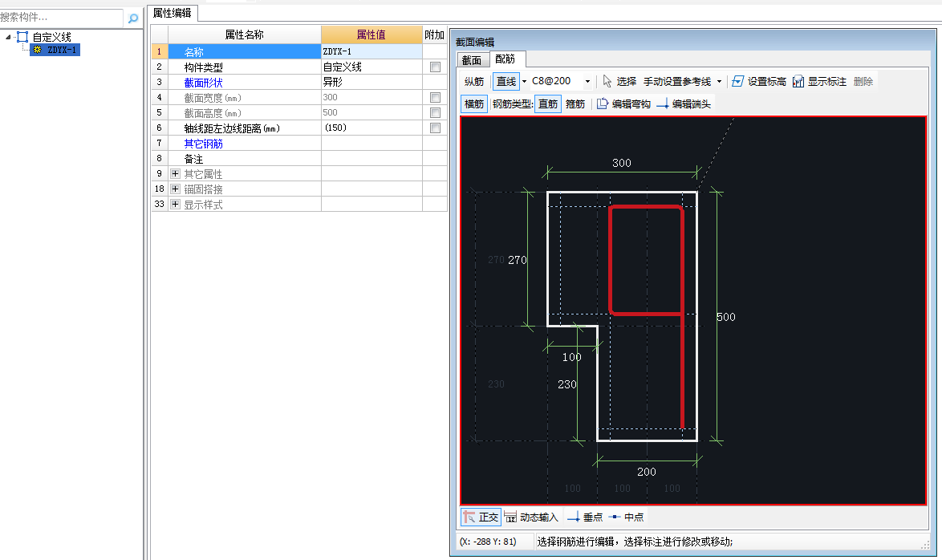942x560 pixels.
Task: Check the 附加 box for 轴线距左边线距离
Action: click(x=435, y=128)
